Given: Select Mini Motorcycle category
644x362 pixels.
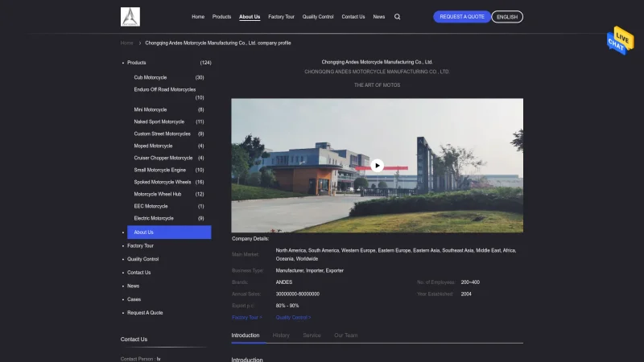Looking at the screenshot, I should pos(151,109).
